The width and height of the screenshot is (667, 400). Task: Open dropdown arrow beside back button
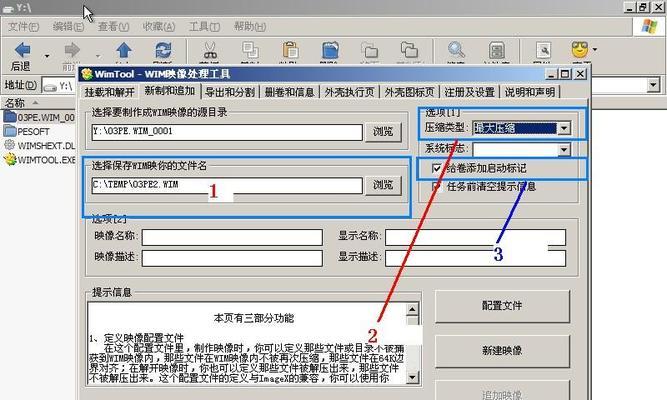click(x=47, y=56)
